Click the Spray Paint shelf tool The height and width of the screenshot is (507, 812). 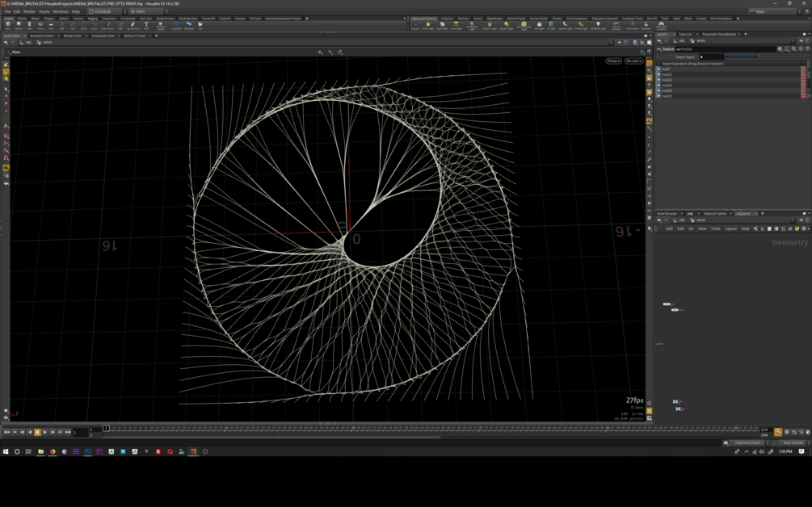coord(133,25)
